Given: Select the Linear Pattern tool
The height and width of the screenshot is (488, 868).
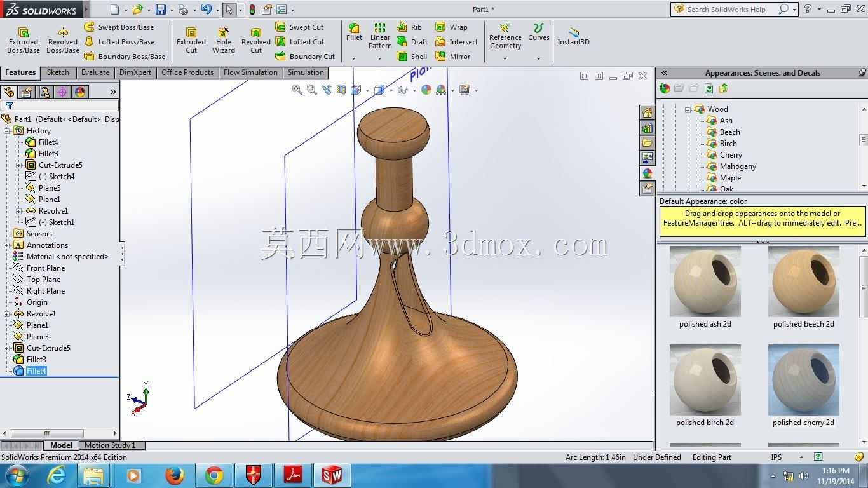Looking at the screenshot, I should point(380,36).
